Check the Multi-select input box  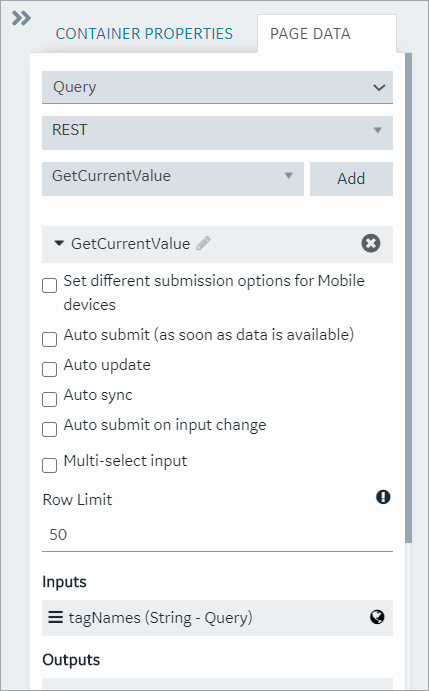(x=49, y=465)
